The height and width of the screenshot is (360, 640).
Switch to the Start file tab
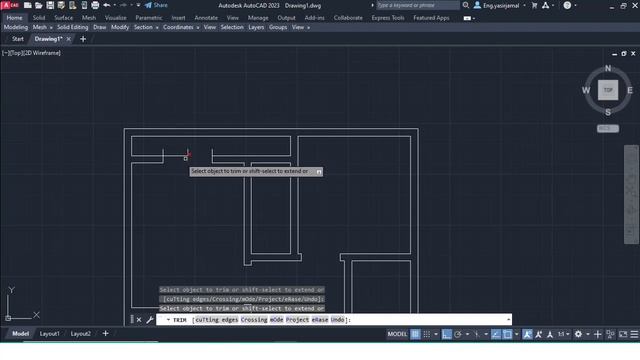(18, 39)
